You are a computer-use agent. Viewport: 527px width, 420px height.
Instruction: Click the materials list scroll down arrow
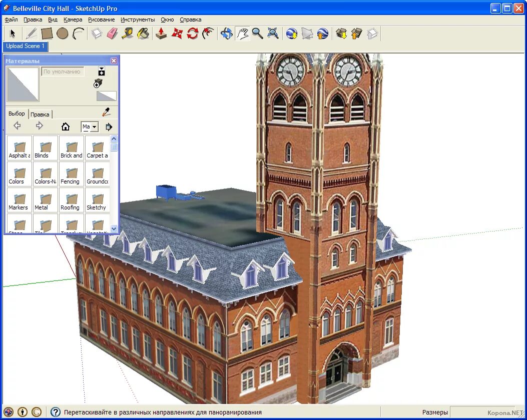(x=114, y=228)
